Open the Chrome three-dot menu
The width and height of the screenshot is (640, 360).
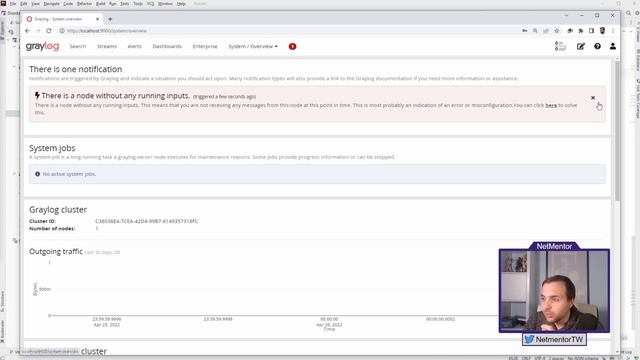point(613,31)
